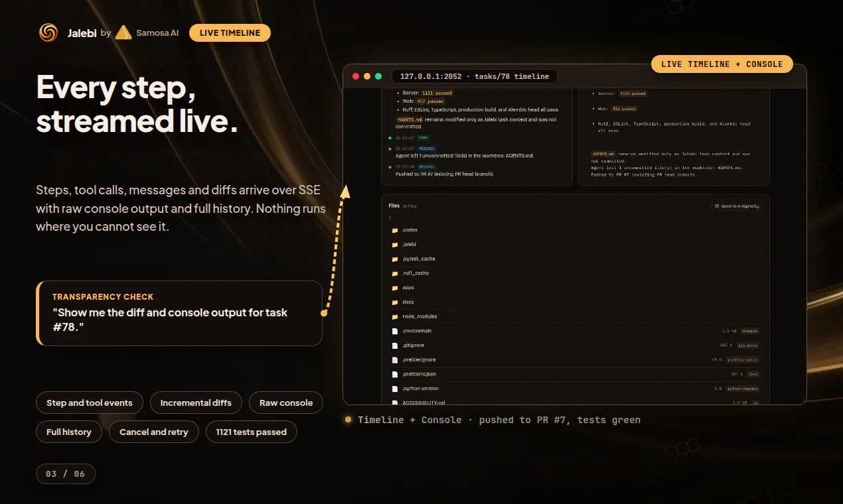
Task: Click the Raw console pill
Action: click(286, 403)
